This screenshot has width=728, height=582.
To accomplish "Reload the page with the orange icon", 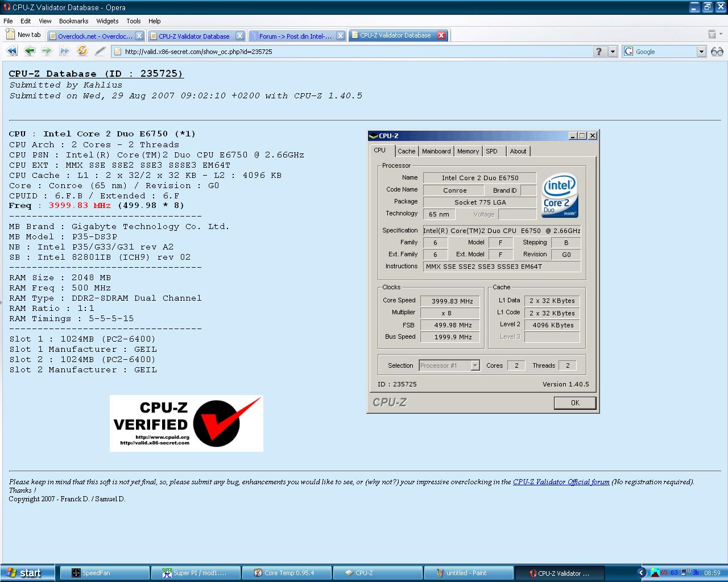I will 82,51.
